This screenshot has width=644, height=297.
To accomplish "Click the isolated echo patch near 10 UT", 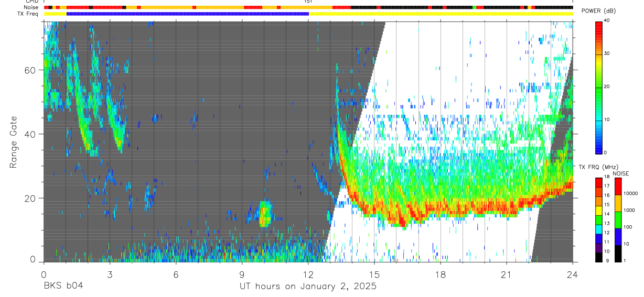I will 265,214.
